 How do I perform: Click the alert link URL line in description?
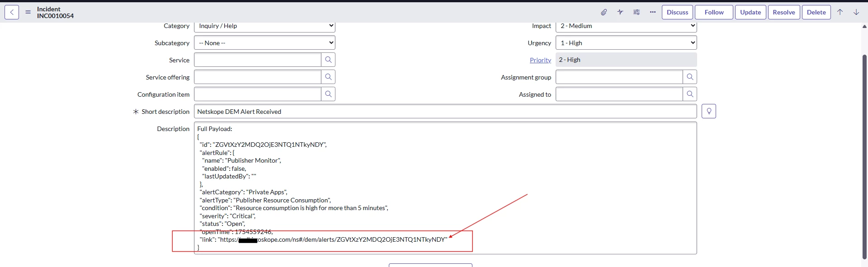pyautogui.click(x=323, y=239)
